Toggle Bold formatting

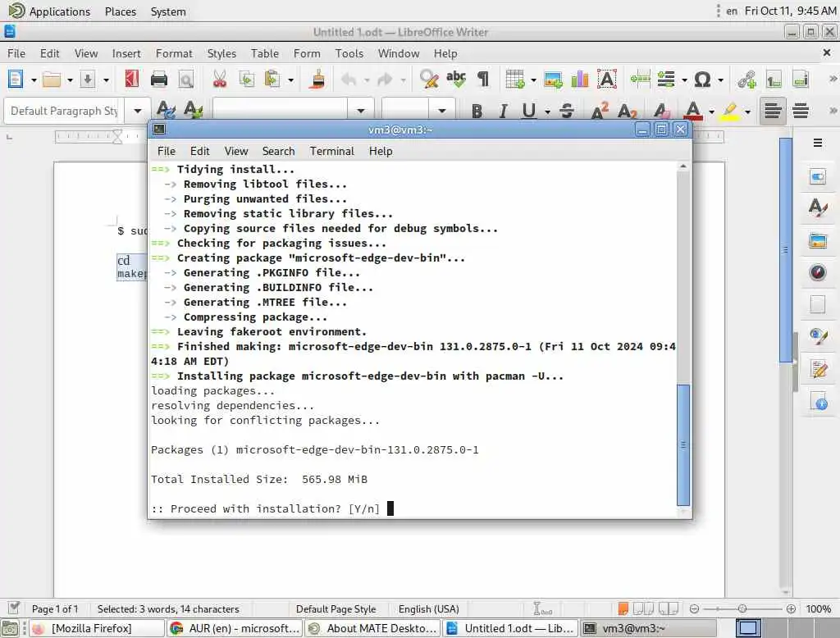[477, 111]
